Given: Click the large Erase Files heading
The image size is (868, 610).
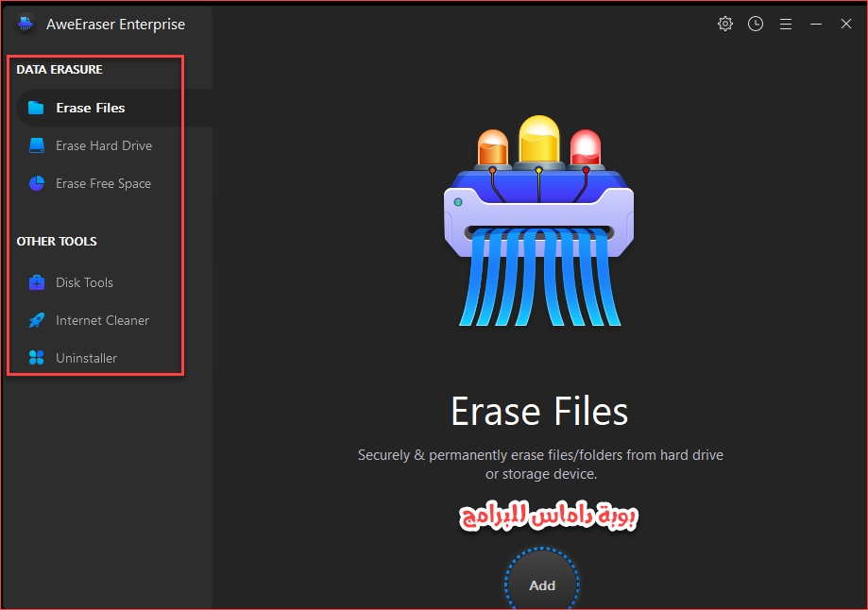Looking at the screenshot, I should click(x=539, y=412).
